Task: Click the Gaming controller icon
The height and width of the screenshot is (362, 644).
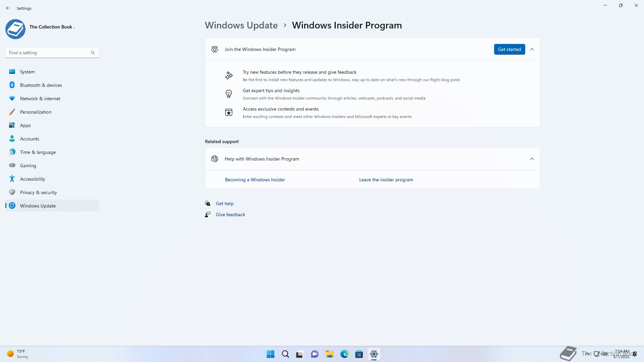Action: click(x=12, y=165)
